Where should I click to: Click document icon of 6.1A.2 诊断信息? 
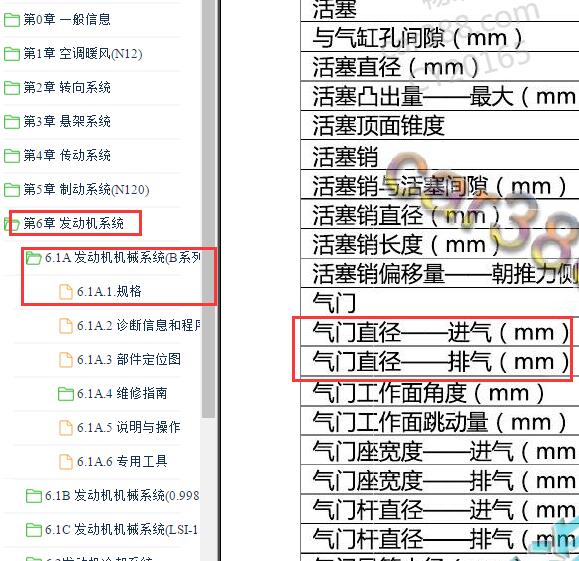(66, 325)
